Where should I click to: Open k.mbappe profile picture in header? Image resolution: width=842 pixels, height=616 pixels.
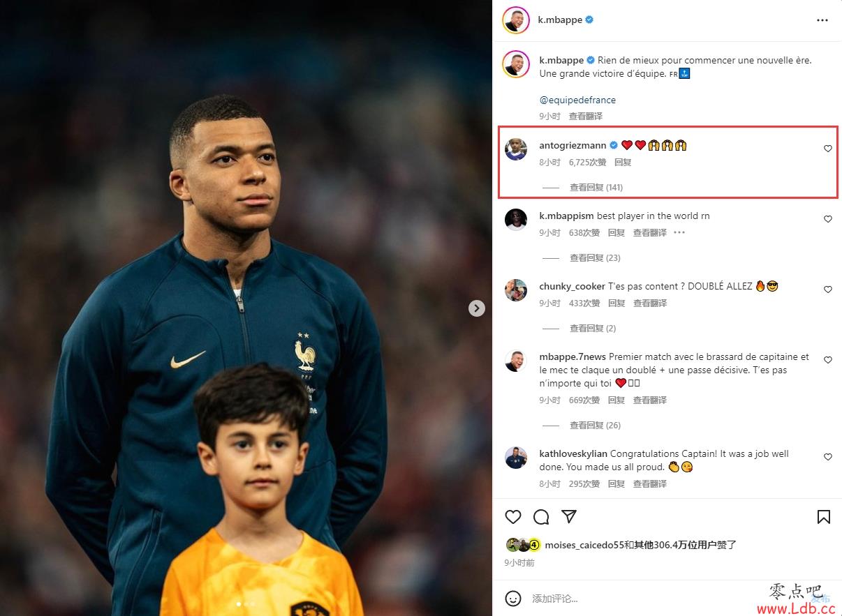[516, 20]
